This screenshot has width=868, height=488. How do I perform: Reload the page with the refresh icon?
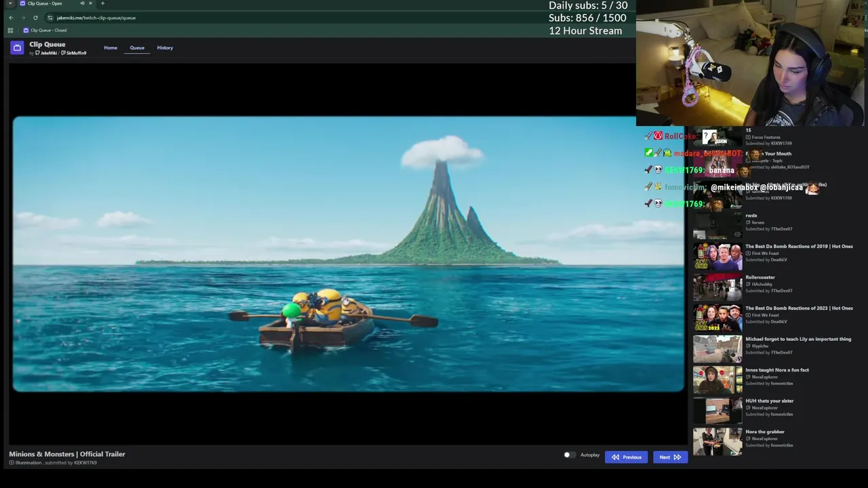(35, 18)
